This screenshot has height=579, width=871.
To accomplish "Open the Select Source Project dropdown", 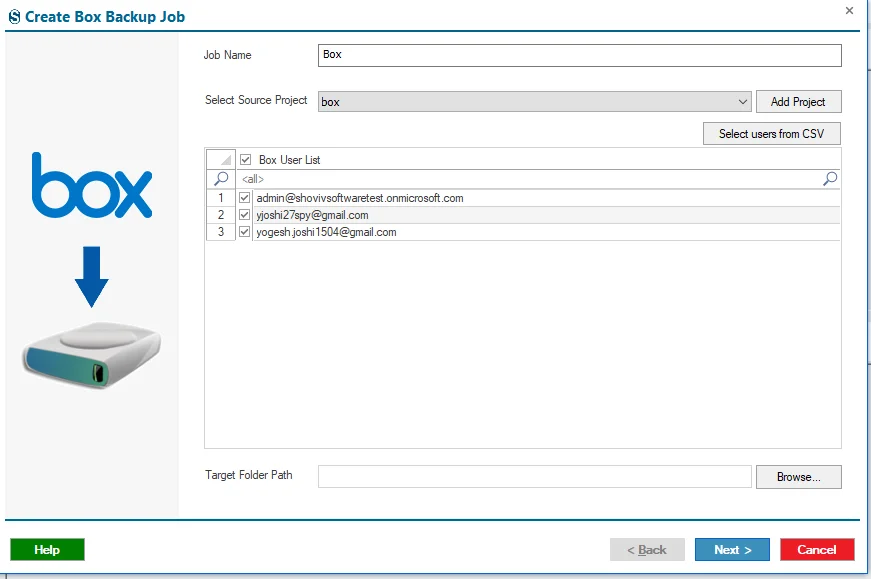I will point(534,102).
